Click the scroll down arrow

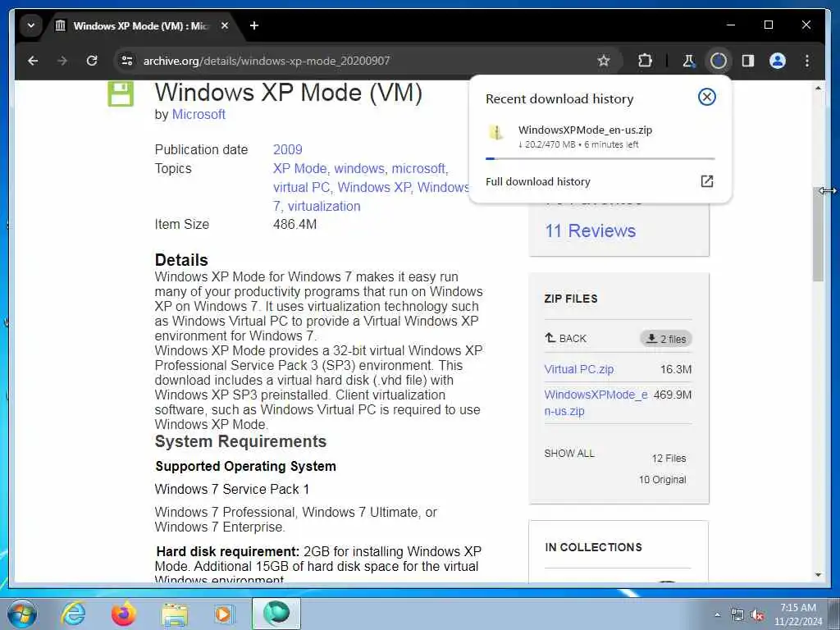(818, 575)
